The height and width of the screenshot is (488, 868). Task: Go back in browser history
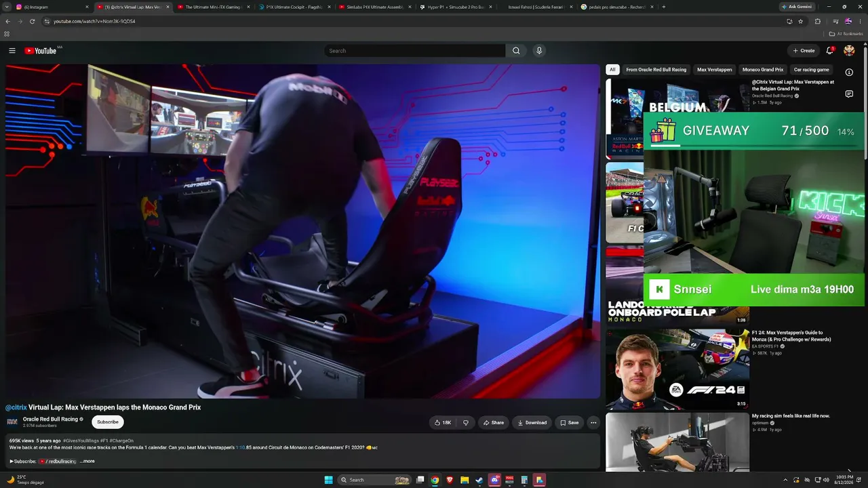pyautogui.click(x=7, y=21)
